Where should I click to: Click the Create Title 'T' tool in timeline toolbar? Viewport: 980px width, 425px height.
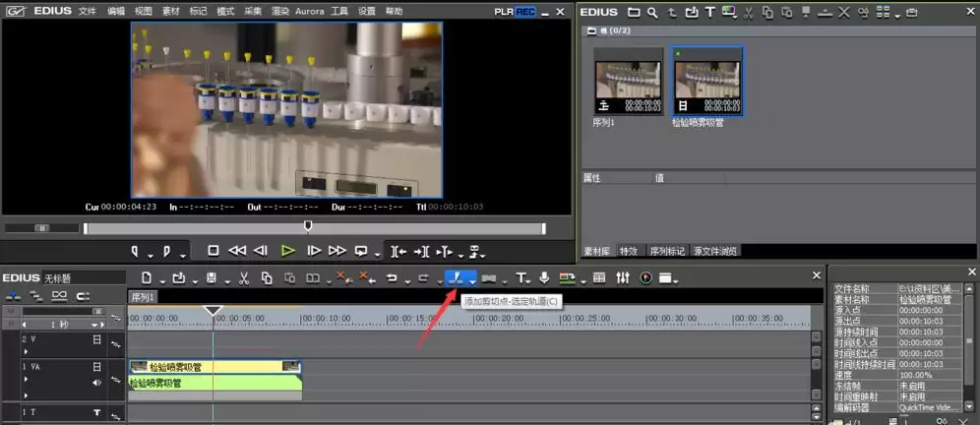click(x=520, y=278)
